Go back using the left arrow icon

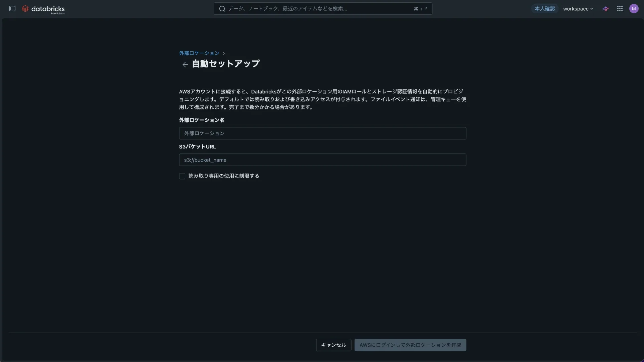[185, 64]
